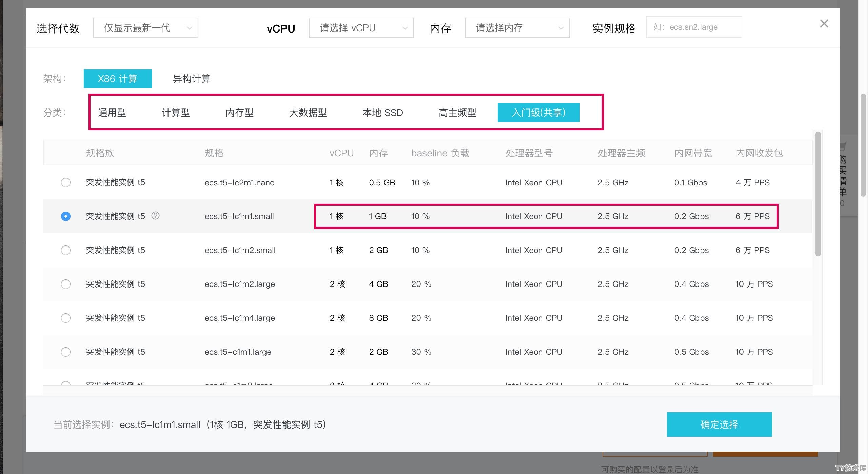Click the 确定选择 confirm button

(x=719, y=424)
